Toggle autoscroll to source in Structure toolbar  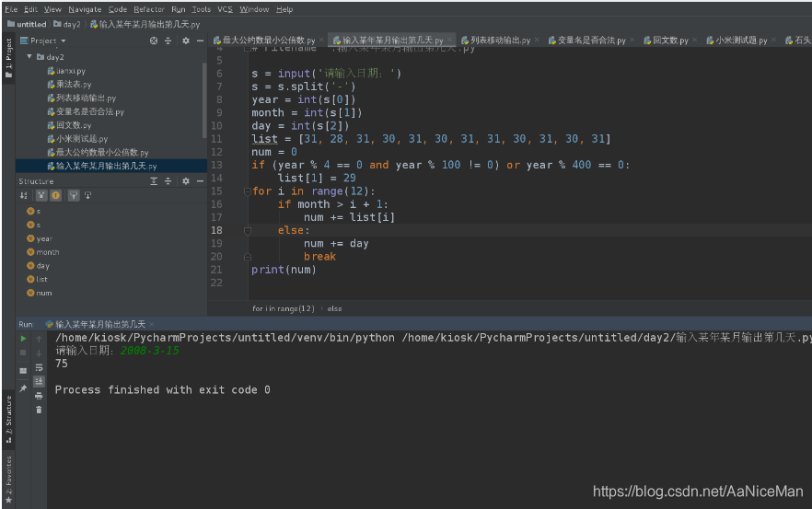coord(74,195)
